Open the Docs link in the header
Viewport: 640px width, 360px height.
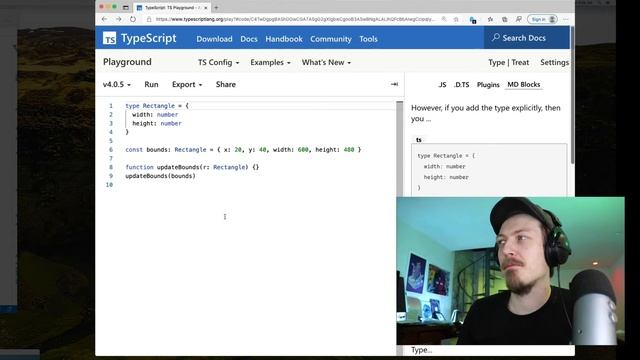[249, 39]
